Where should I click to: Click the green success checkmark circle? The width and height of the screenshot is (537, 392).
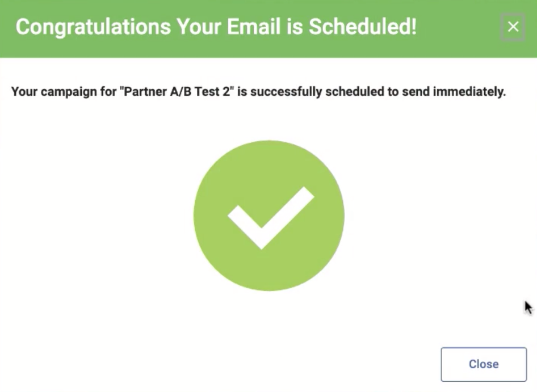pyautogui.click(x=269, y=216)
